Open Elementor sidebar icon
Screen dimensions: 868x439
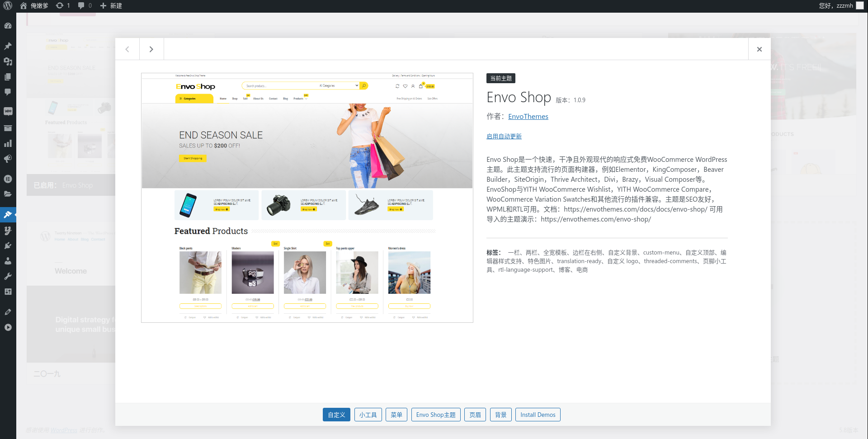click(8, 179)
